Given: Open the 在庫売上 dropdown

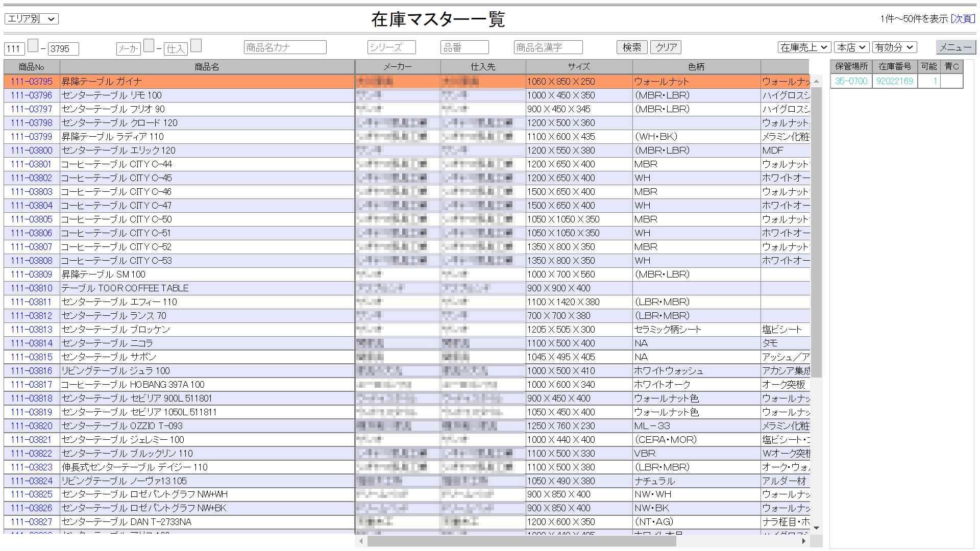Looking at the screenshot, I should pyautogui.click(x=804, y=47).
